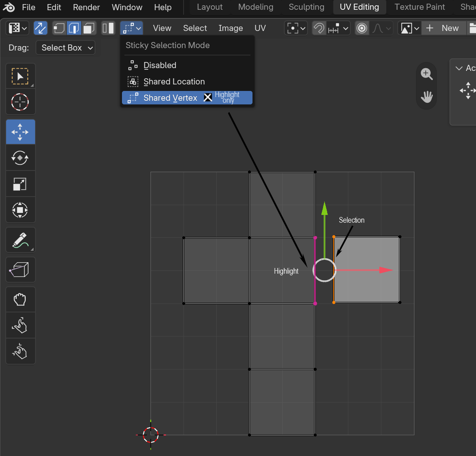Choose the Rip Region tool
Screen dimensions: 476x456
[x=20, y=270]
